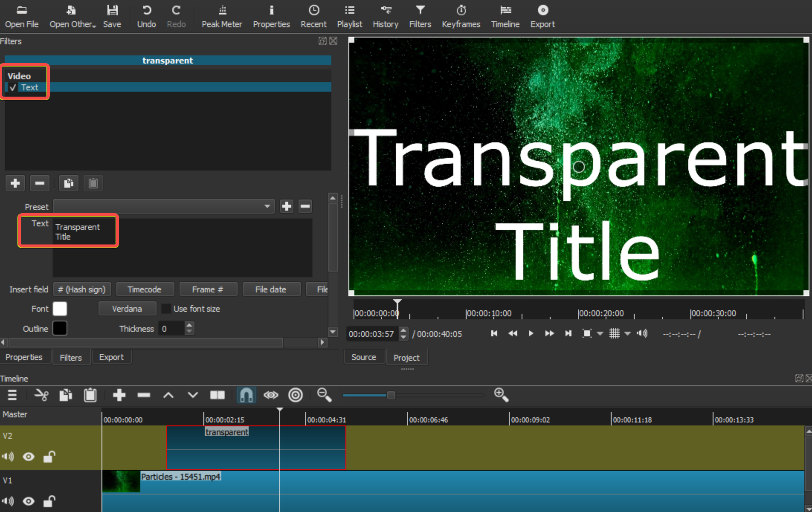Insert the Hash sign field

tap(82, 289)
